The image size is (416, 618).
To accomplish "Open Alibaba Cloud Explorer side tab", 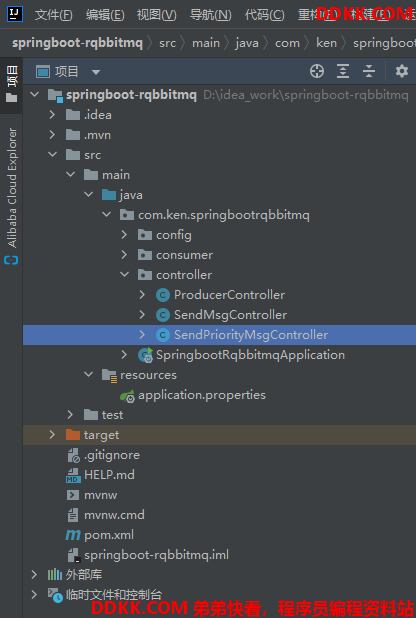I will click(x=11, y=195).
